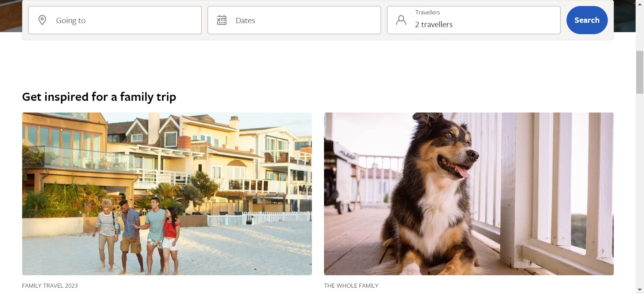This screenshot has width=644, height=294.
Task: Open THE WHOLE FAMILY caption link
Action: click(x=351, y=286)
